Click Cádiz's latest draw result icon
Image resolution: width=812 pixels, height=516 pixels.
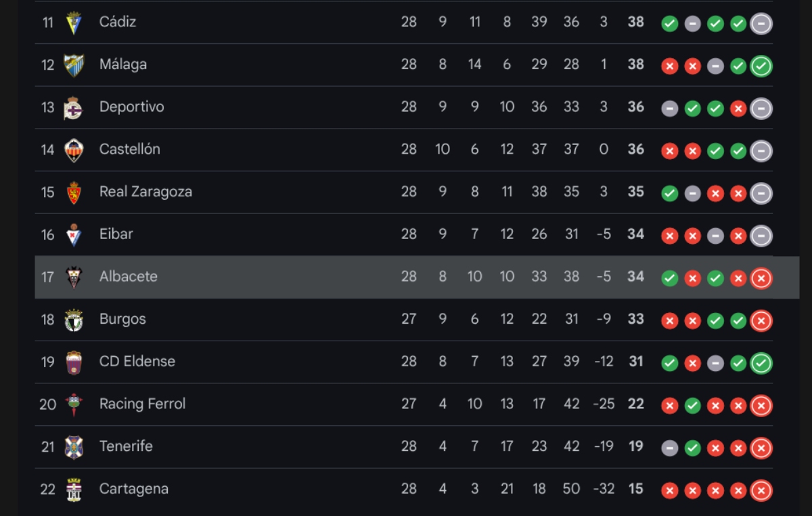click(761, 24)
